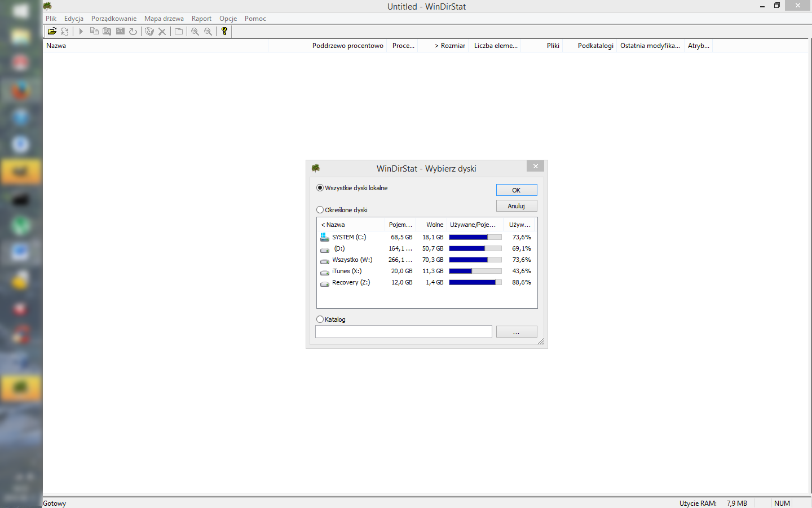Open the 'Mapa drzewa' menu
Viewport: 812px width, 508px height.
point(164,19)
